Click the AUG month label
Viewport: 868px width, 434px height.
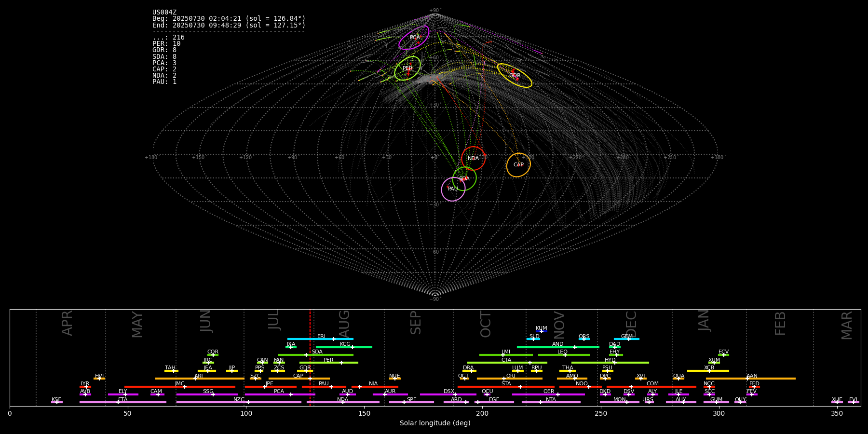tap(344, 324)
